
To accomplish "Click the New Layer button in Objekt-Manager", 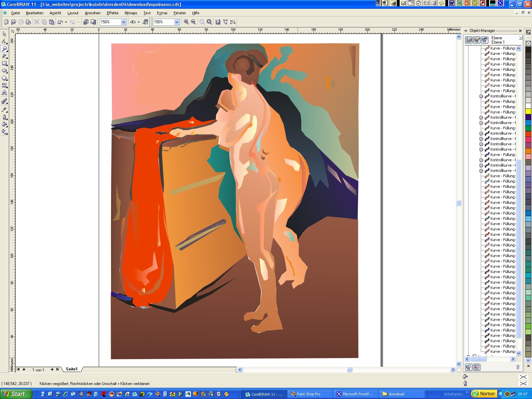I will click(468, 367).
